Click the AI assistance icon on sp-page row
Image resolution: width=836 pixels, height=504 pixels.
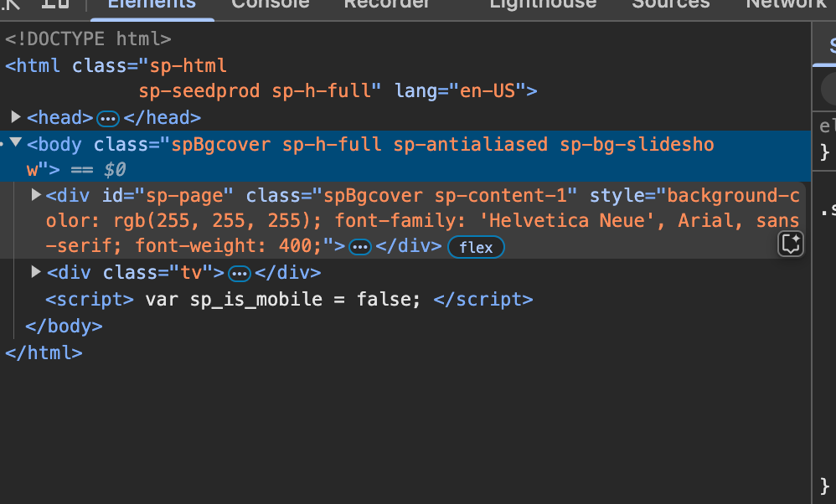pyautogui.click(x=791, y=244)
